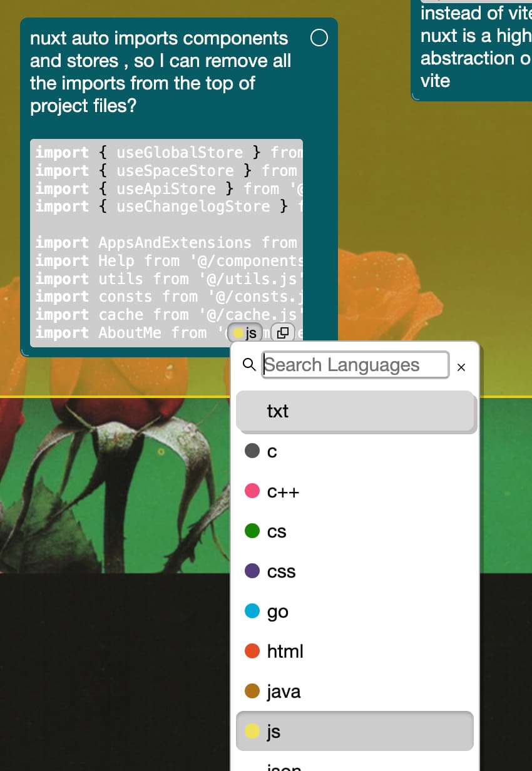Click the magnifier icon beside Search Languages
Screen dimensions: 532x771
coord(248,364)
